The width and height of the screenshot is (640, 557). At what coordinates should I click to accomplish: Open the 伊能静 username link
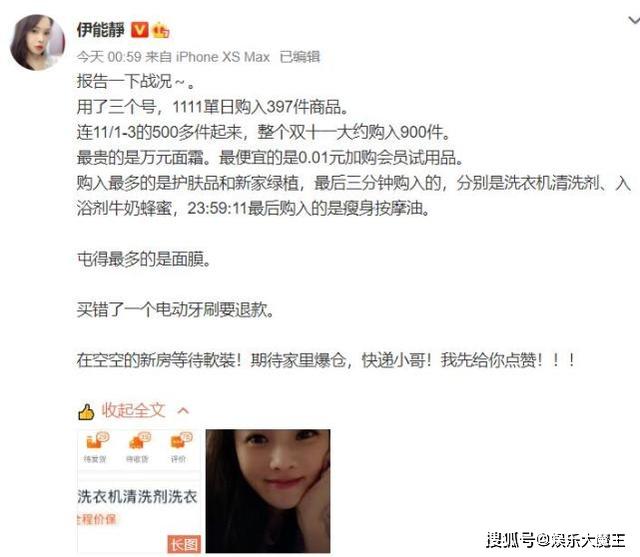click(101, 30)
